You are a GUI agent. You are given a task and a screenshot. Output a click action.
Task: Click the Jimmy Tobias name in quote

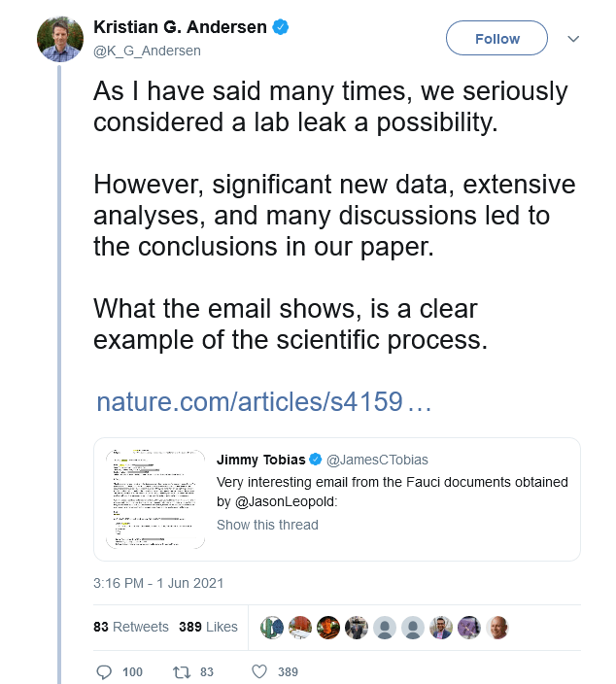pyautogui.click(x=260, y=460)
